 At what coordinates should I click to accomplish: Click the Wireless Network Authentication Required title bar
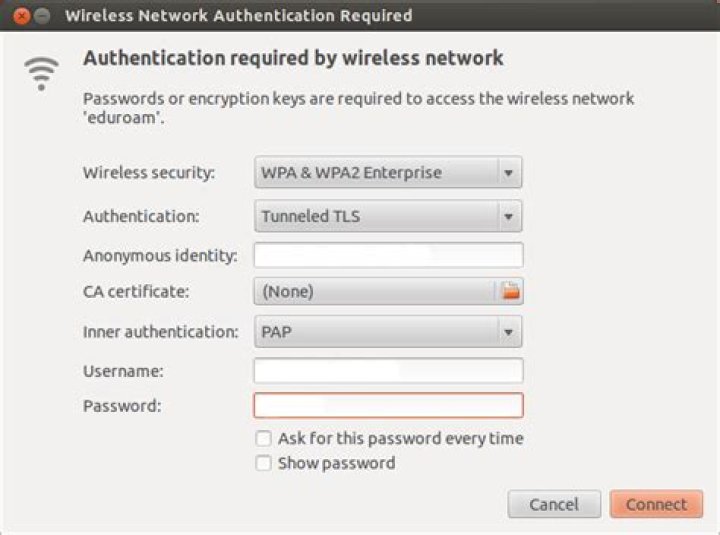click(238, 16)
